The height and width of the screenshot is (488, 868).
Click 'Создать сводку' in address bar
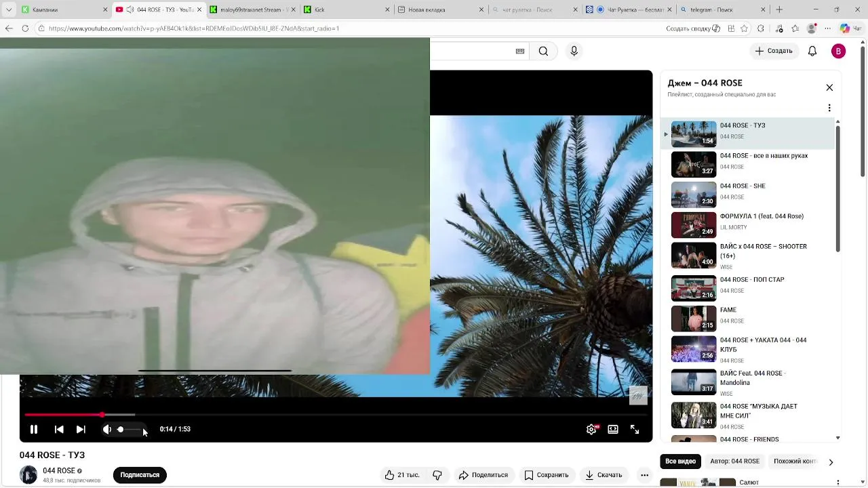coord(693,28)
